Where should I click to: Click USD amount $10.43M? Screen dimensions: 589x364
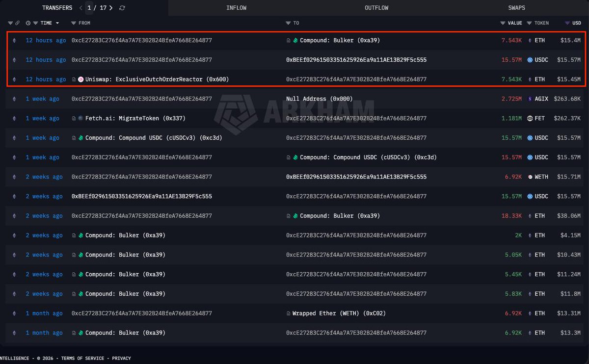pos(569,255)
